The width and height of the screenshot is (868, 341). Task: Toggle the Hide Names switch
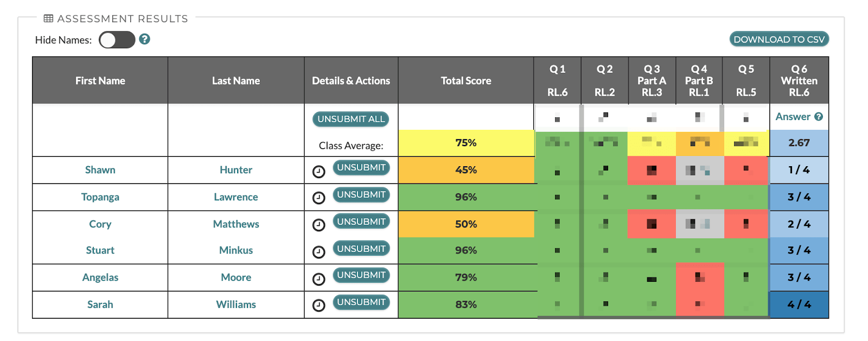pos(117,40)
